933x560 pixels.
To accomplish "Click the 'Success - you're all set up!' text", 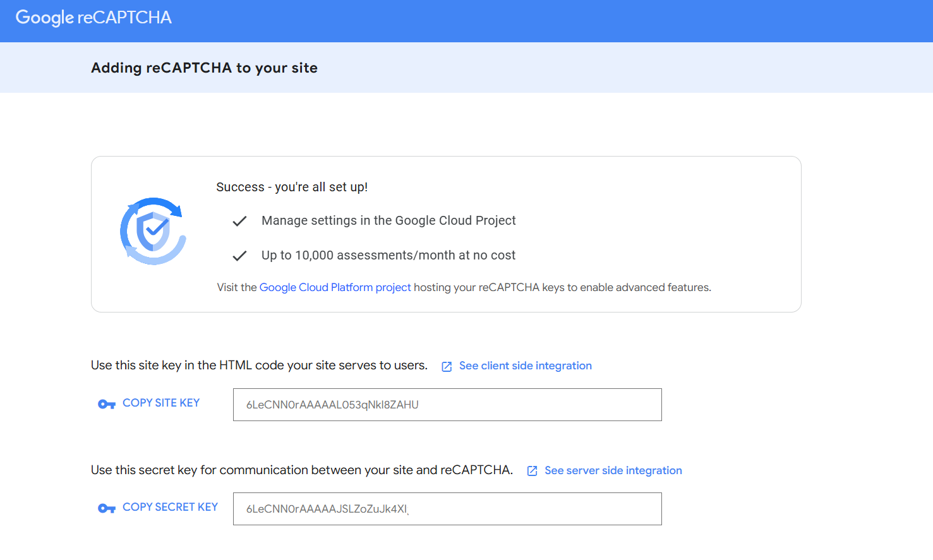I will click(x=292, y=187).
